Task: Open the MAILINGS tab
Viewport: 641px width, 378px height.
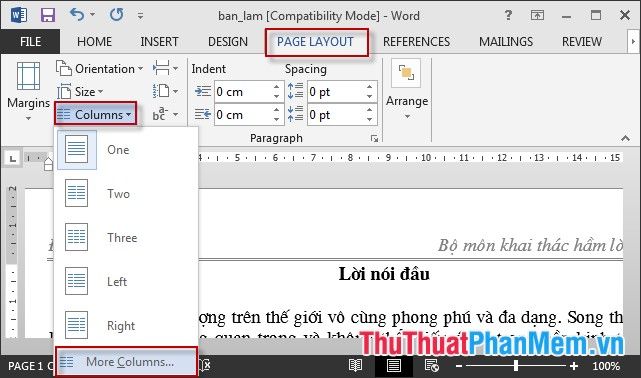Action: coord(506,42)
